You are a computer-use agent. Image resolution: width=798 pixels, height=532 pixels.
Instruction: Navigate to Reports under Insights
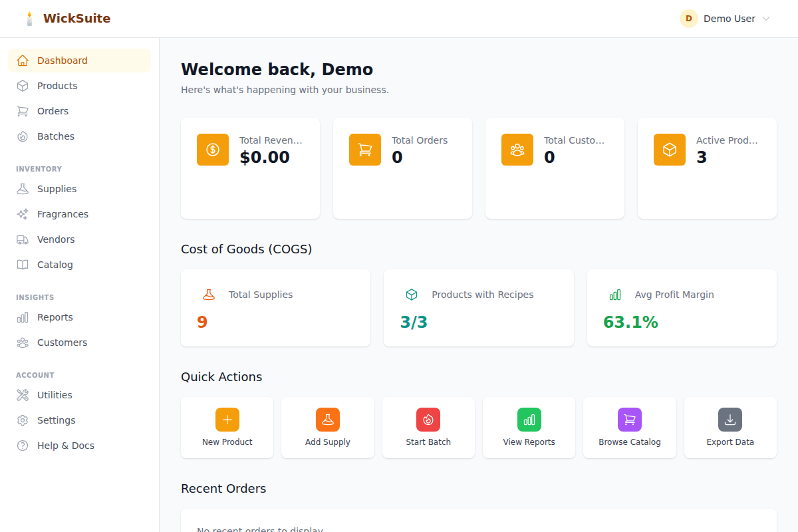55,317
